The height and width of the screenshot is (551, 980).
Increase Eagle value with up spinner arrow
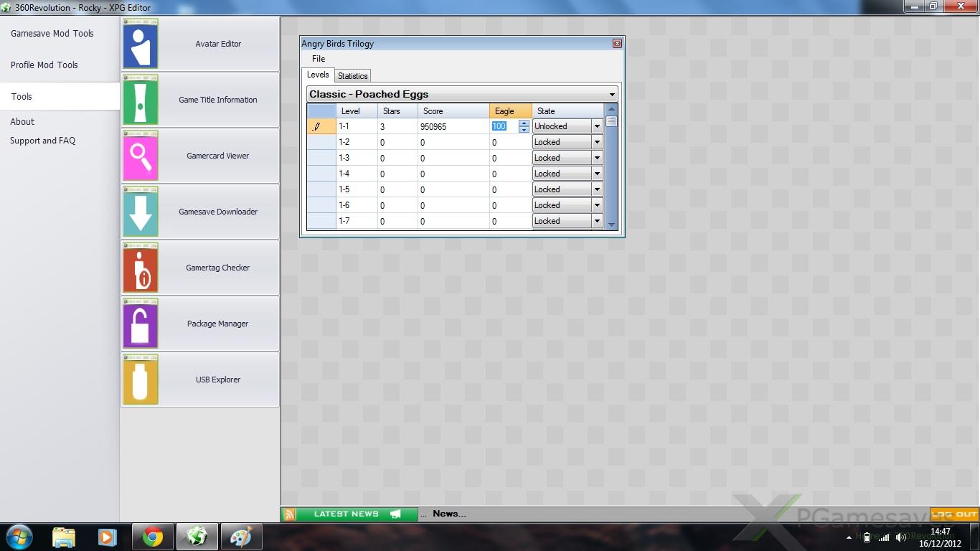524,123
